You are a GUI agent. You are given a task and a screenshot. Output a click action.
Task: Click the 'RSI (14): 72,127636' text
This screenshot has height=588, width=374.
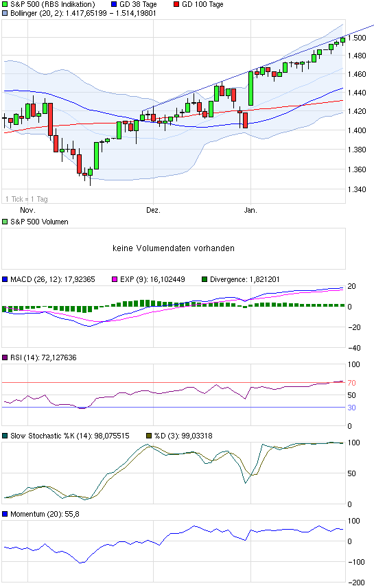(x=43, y=357)
